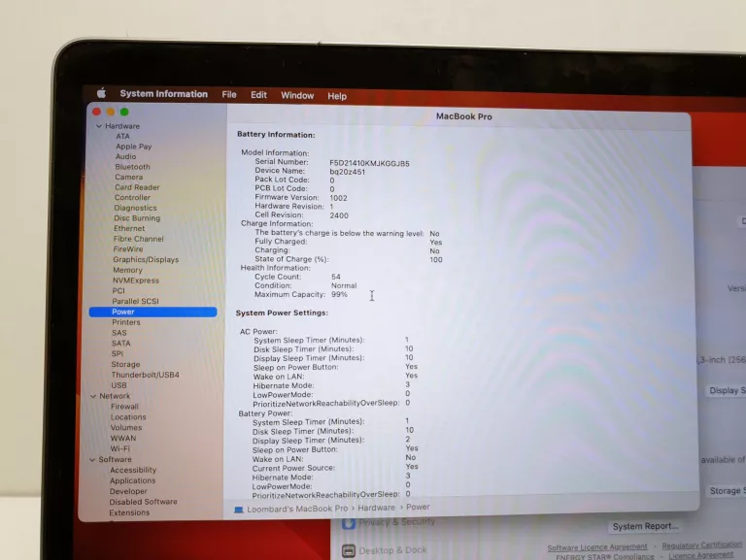Select Thunderbolt/USB4 in the sidebar
Image resolution: width=746 pixels, height=560 pixels.
(145, 375)
